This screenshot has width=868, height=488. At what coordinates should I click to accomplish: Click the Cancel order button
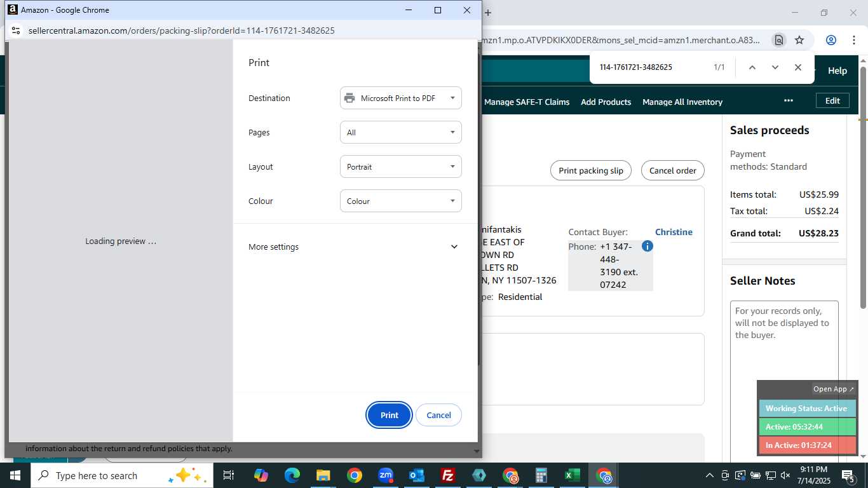[x=673, y=170]
